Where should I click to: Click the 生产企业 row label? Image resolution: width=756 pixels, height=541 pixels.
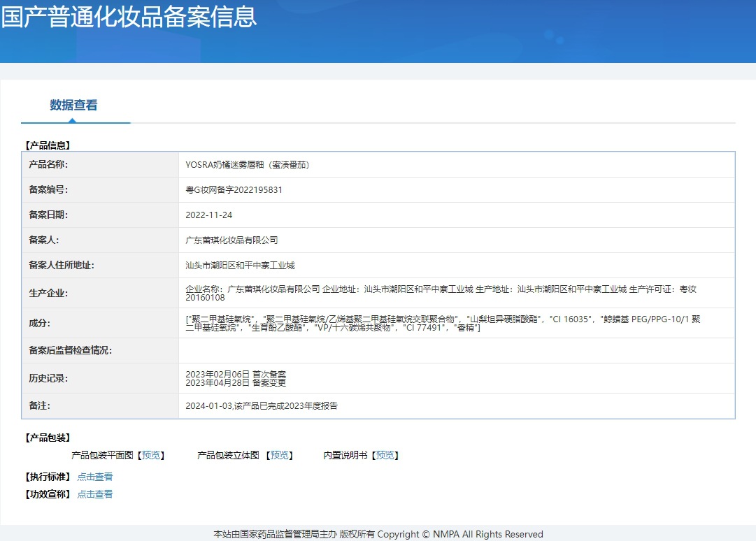(48, 293)
